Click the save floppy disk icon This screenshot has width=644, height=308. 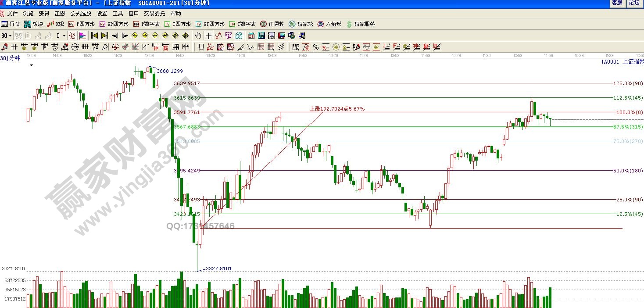tap(282, 36)
